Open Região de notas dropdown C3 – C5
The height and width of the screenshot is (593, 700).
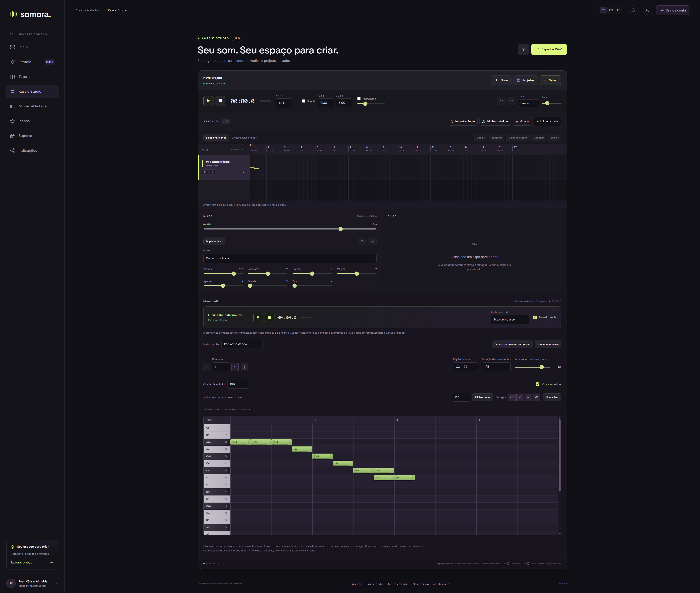[465, 367]
